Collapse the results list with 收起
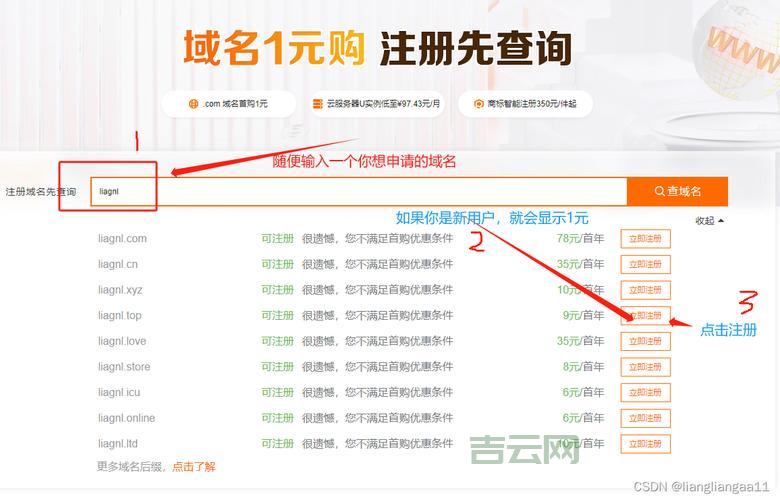 point(709,220)
